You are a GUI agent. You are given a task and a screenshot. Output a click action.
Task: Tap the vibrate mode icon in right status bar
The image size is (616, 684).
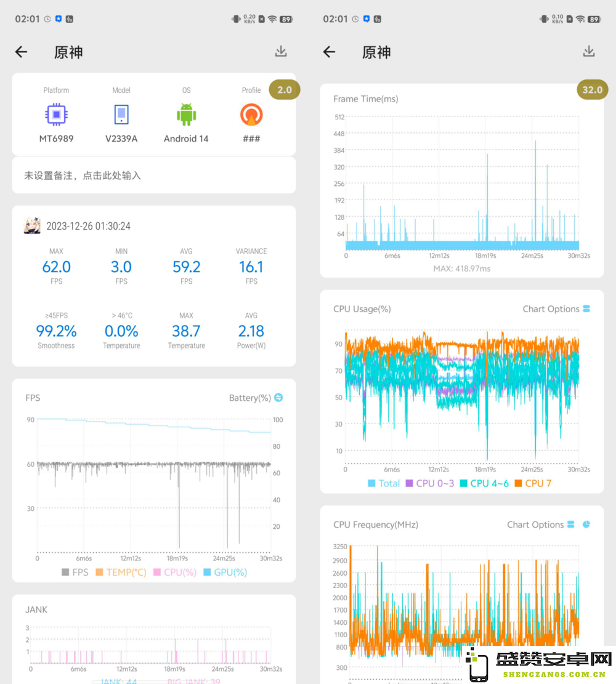(544, 19)
